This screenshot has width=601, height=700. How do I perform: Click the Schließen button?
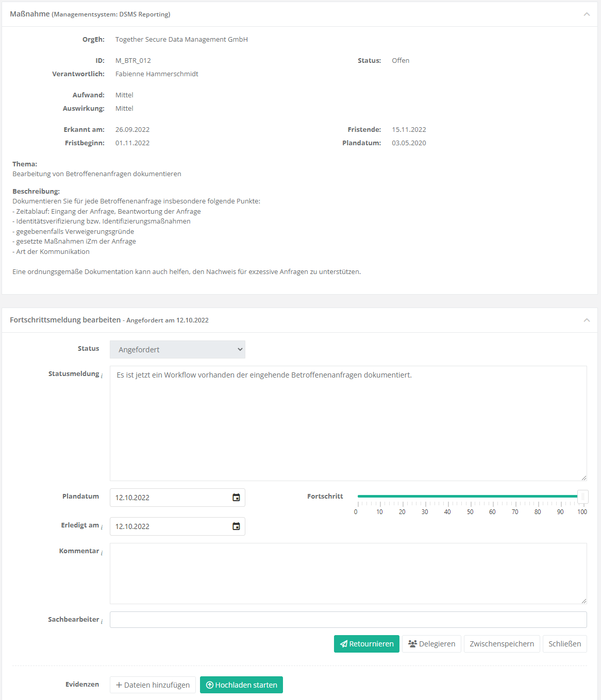(564, 644)
